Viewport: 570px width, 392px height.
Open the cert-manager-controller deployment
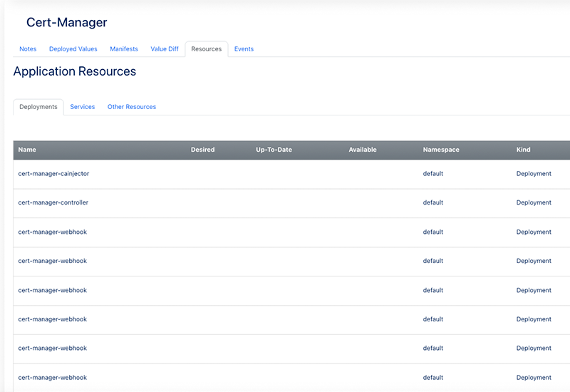(53, 203)
